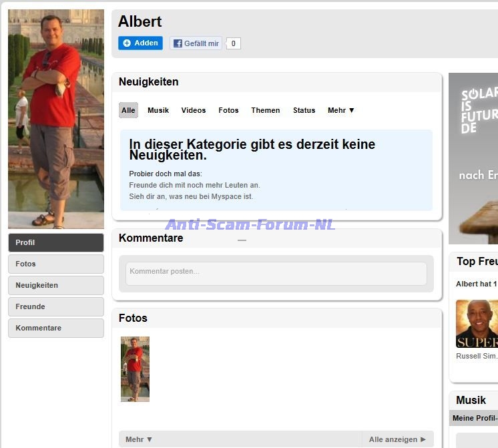Viewport: 498px width, 448px height.
Task: Open the photo thumbnail in Fotos
Action: pos(135,369)
